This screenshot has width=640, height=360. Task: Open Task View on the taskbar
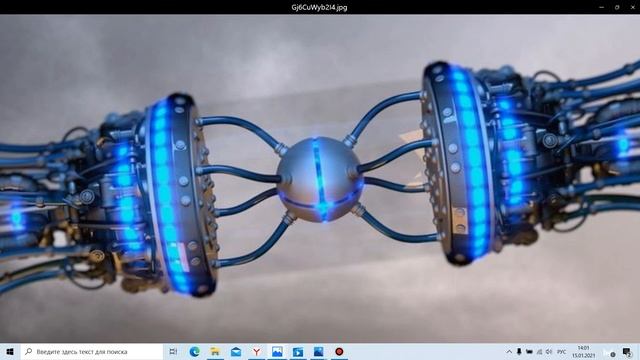(173, 351)
